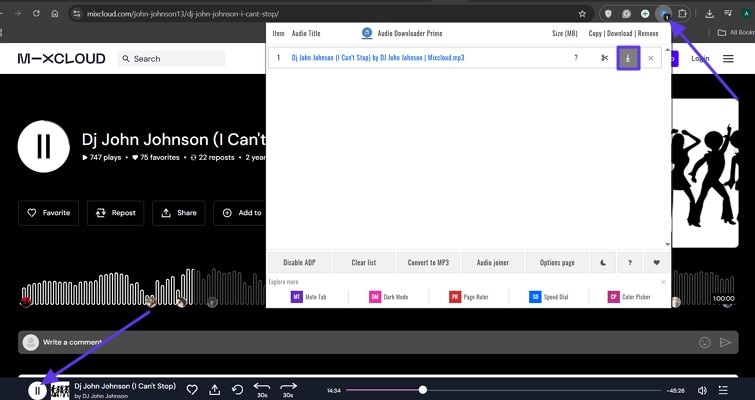Click the Disable ADP button
The height and width of the screenshot is (400, 755).
tap(299, 262)
